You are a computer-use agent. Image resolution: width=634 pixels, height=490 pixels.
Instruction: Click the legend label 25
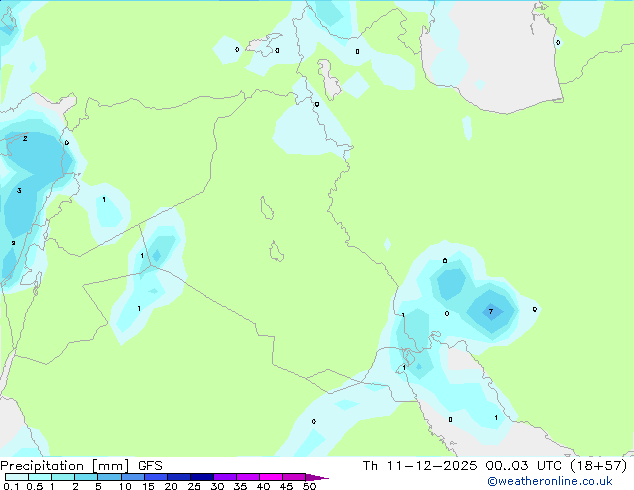click(x=194, y=486)
